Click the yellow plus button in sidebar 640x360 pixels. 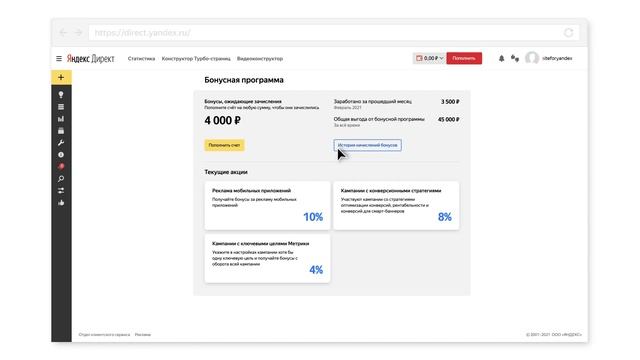coord(61,77)
